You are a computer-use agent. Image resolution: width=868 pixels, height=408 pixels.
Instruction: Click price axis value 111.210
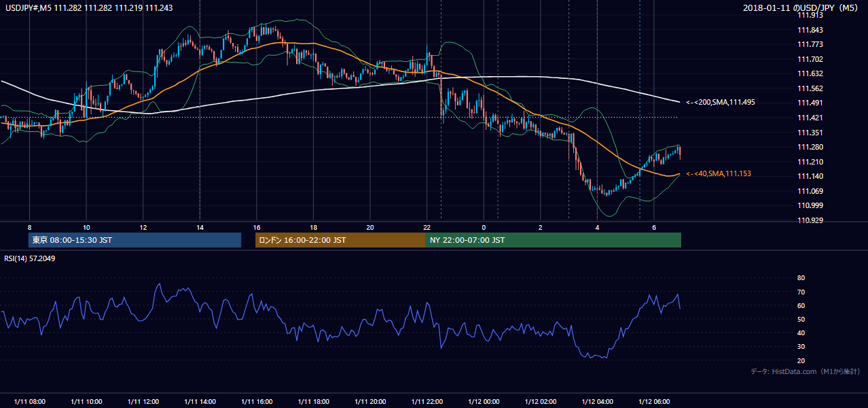coord(810,162)
